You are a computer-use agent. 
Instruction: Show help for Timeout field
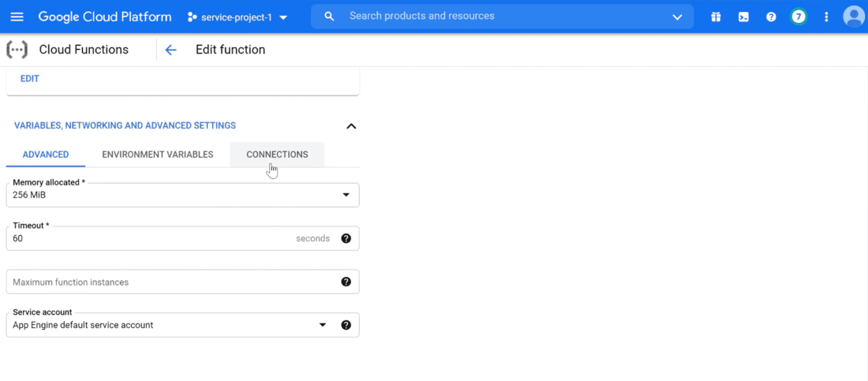(346, 238)
